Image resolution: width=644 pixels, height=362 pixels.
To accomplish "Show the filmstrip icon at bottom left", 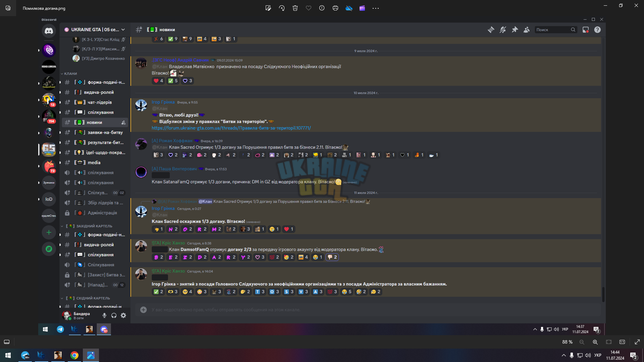I will pyautogui.click(x=7, y=342).
